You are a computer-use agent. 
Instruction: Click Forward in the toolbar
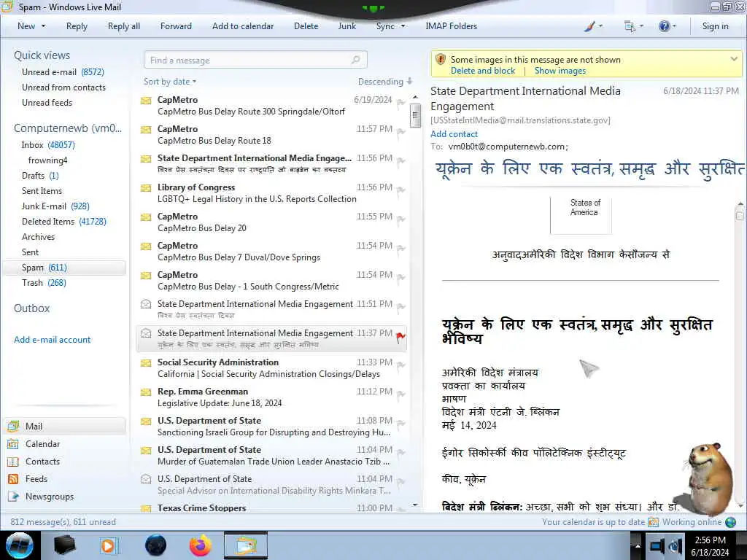point(176,26)
